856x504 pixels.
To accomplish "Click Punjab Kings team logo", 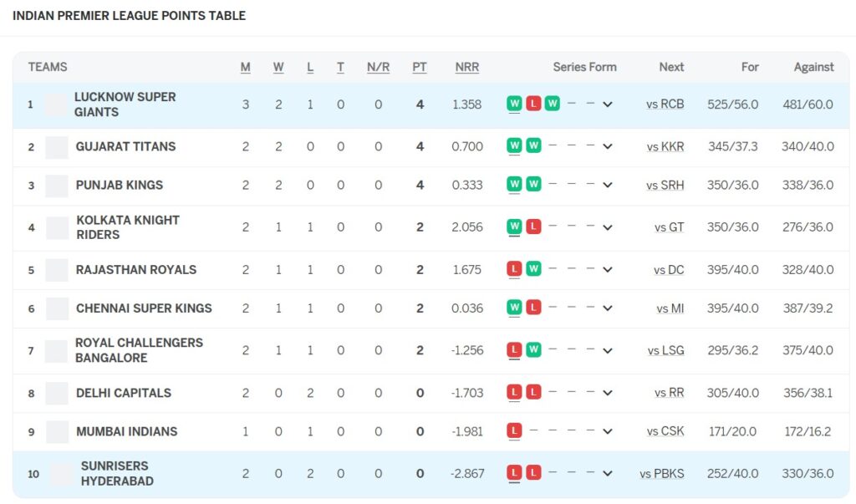I will click(x=57, y=186).
